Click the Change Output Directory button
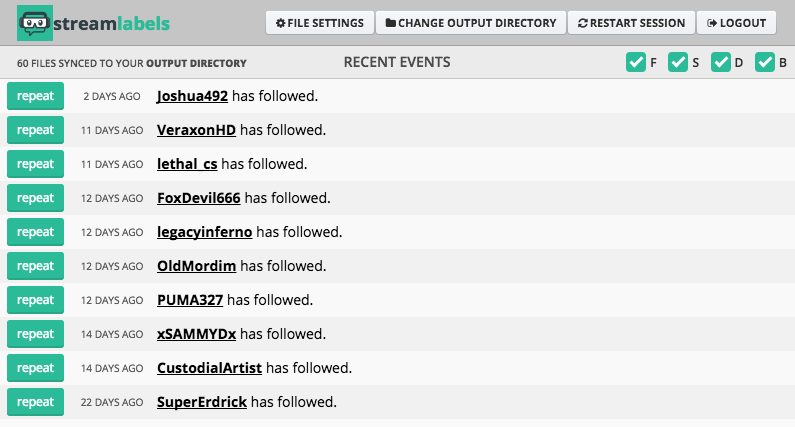 [x=471, y=23]
